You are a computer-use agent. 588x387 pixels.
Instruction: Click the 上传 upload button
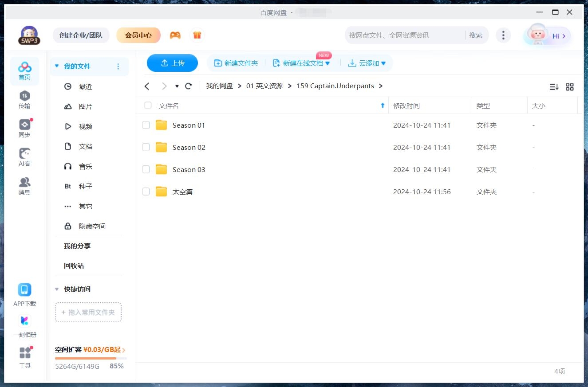(172, 63)
